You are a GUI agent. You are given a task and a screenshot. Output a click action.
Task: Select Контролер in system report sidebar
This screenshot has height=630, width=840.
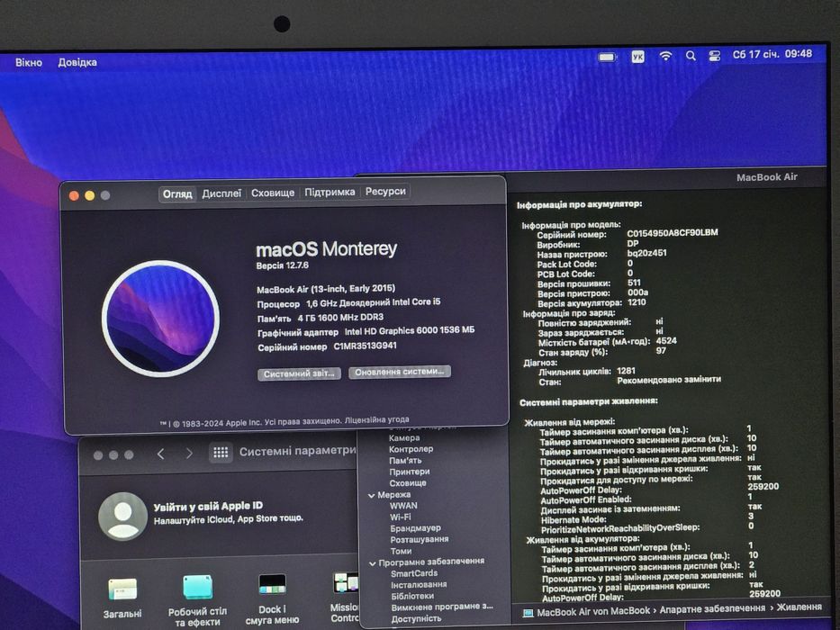pyautogui.click(x=411, y=449)
